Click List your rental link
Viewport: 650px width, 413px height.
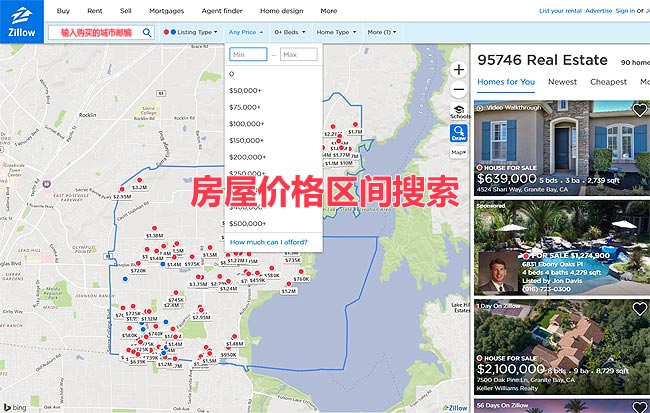[560, 11]
